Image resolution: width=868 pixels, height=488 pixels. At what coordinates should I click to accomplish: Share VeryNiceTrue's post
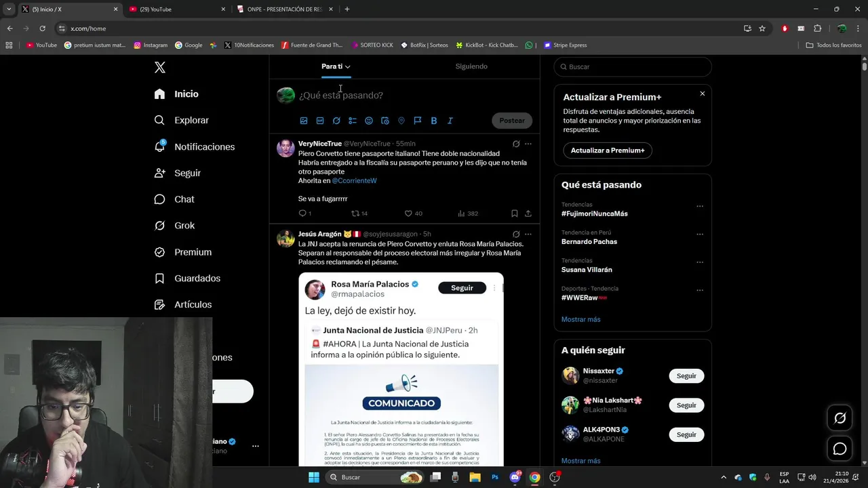[528, 213]
